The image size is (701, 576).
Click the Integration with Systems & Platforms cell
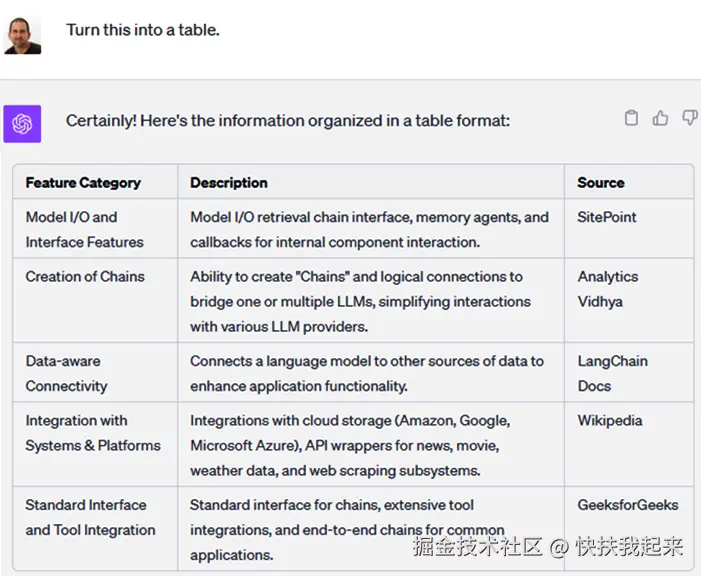click(93, 433)
